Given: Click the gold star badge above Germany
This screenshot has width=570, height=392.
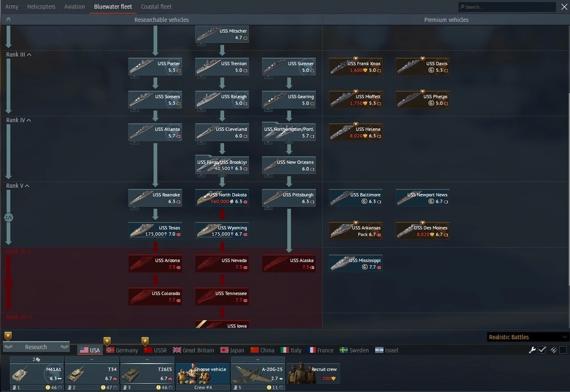Looking at the screenshot, I should (x=107, y=341).
